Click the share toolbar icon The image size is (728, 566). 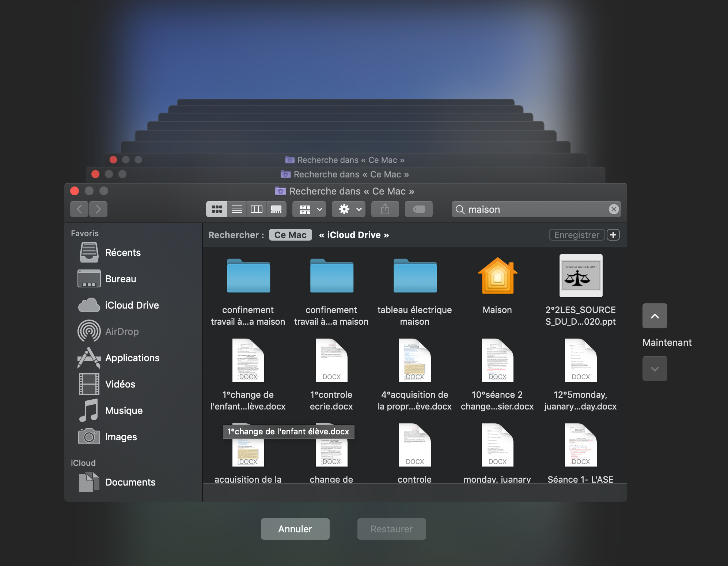coord(385,209)
